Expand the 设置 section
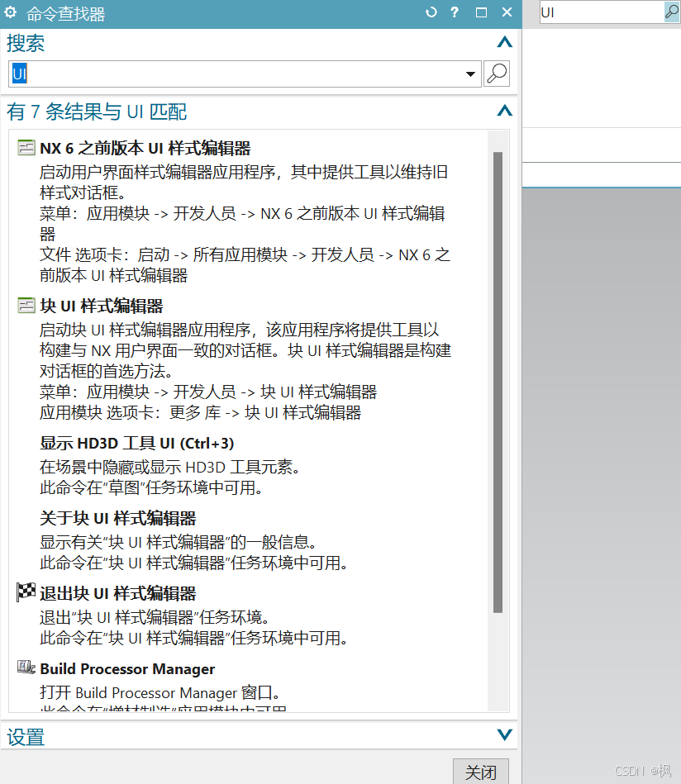This screenshot has width=681, height=784. pyautogui.click(x=505, y=736)
